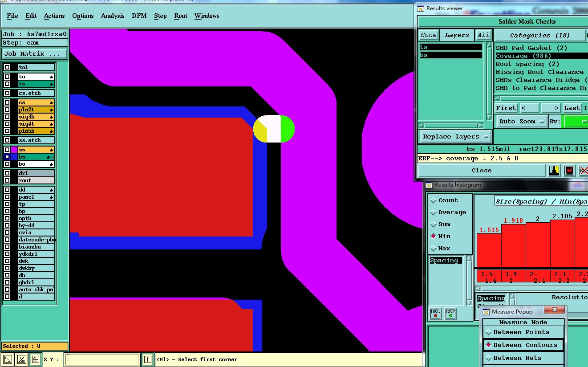Click the Results histogram window title icon
Image resolution: width=588 pixels, height=367 pixels.
tap(429, 185)
